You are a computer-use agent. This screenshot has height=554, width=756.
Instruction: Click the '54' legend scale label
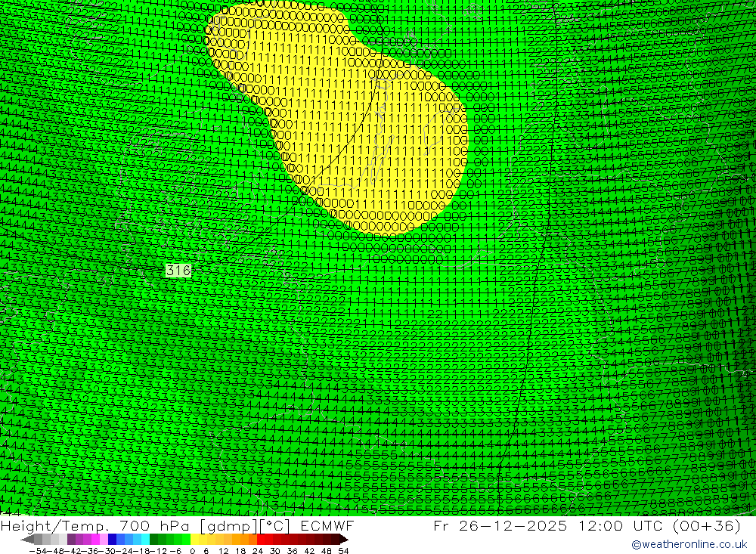coord(343,551)
